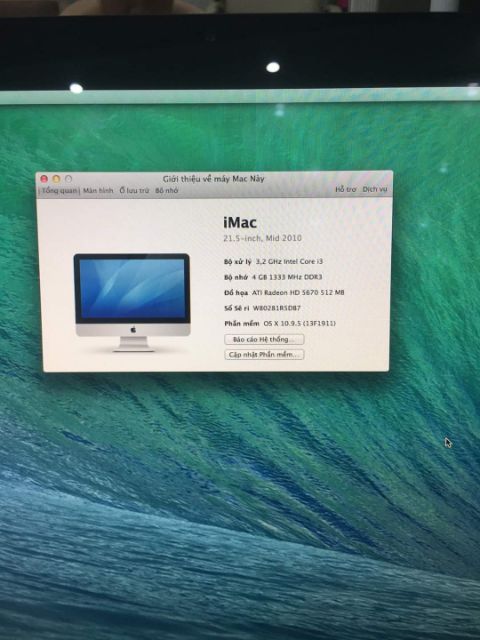Screen dimensions: 480x640
Task: Select the 21.5-inch, Mid 2010 text
Action: pyautogui.click(x=262, y=238)
